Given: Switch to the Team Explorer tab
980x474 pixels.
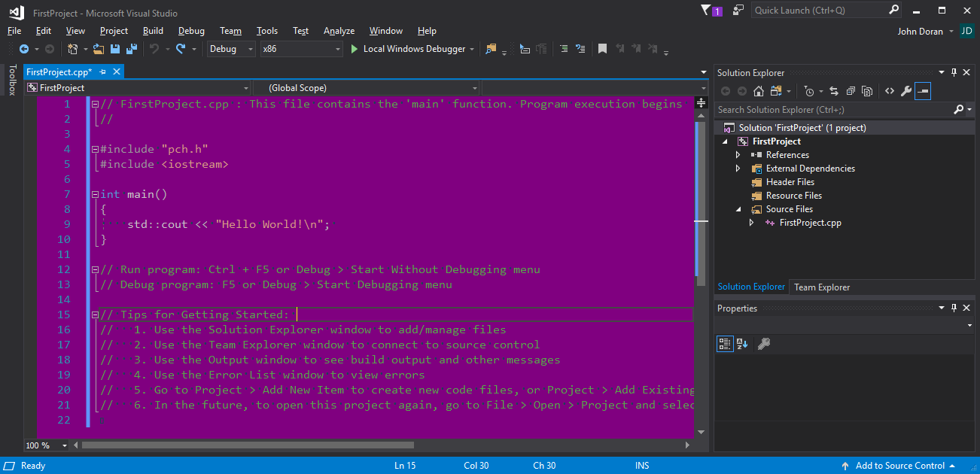Looking at the screenshot, I should click(822, 287).
